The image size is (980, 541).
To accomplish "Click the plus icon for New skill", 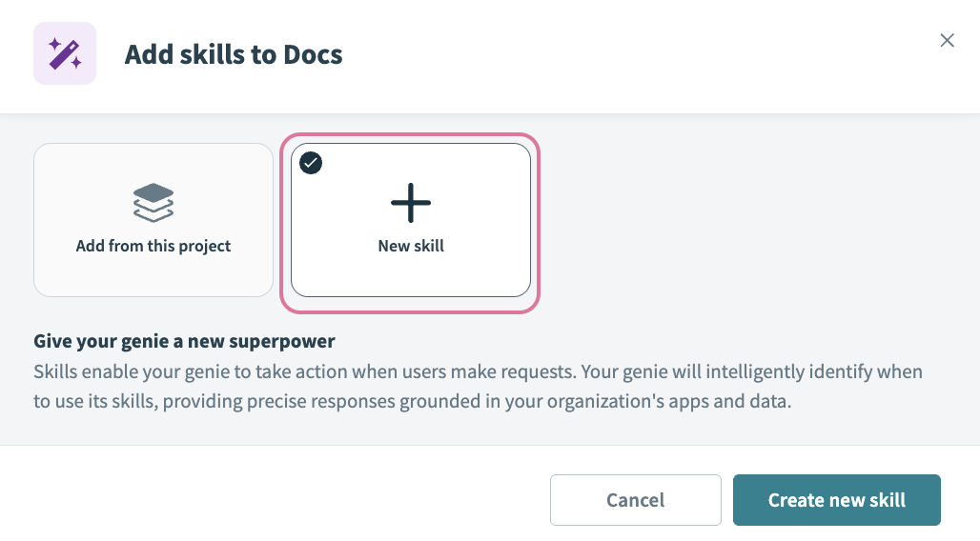I will pos(411,202).
